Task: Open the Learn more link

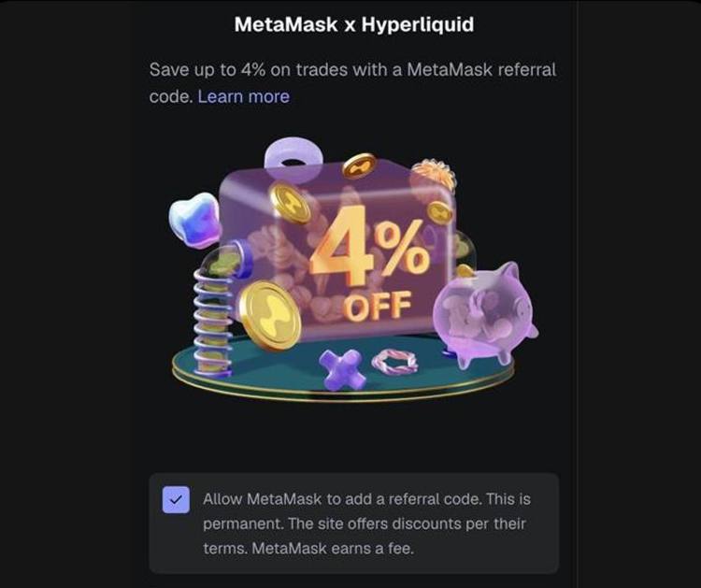Action: tap(244, 96)
